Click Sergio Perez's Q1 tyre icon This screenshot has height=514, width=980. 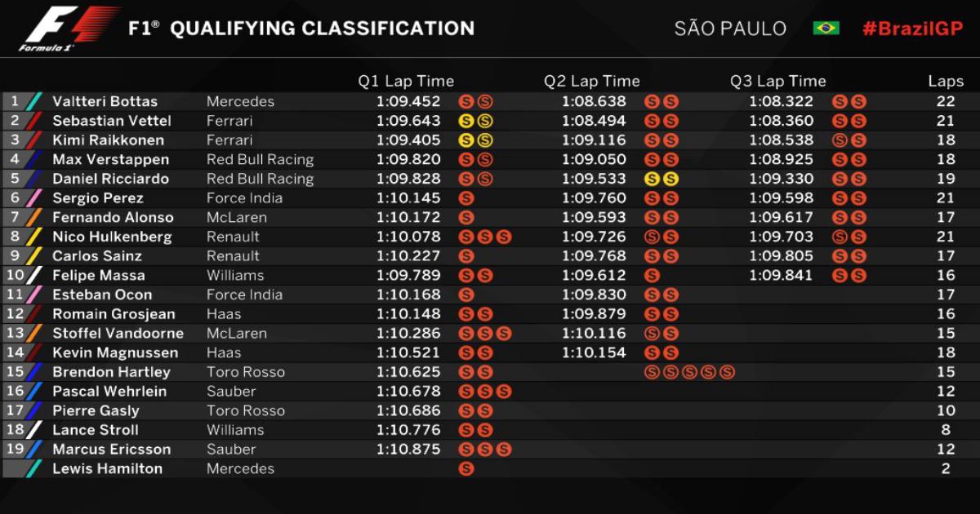click(x=466, y=198)
